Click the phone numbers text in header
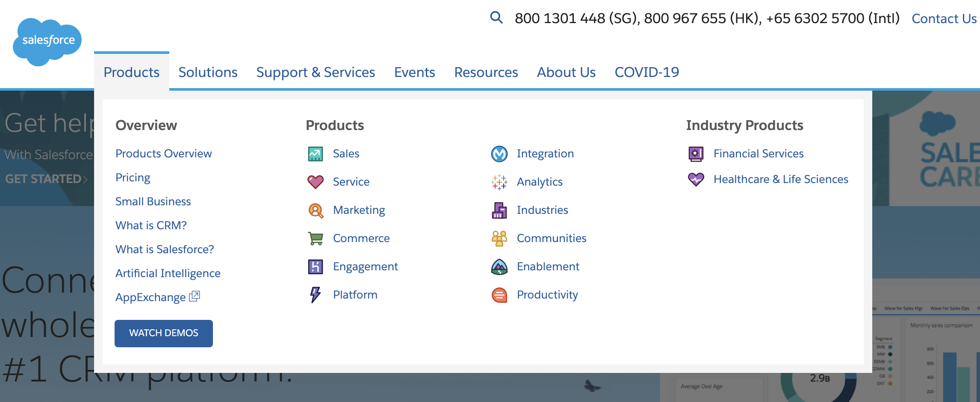 click(x=707, y=18)
